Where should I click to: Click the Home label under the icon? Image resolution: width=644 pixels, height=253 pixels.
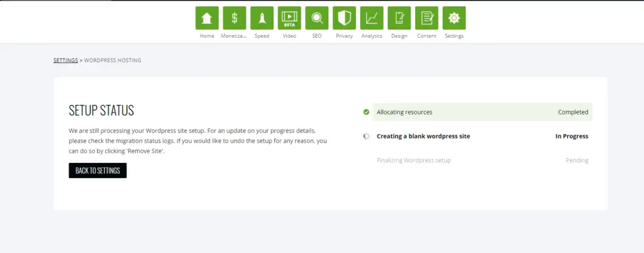[x=207, y=36]
